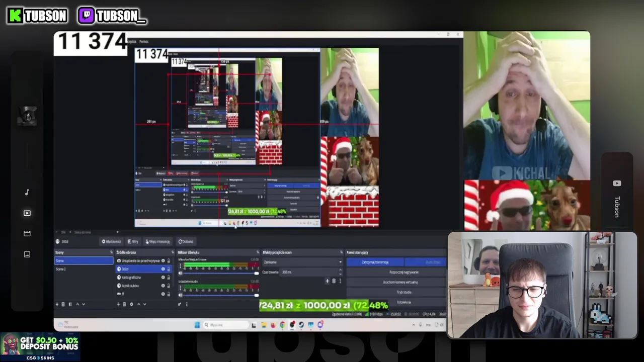The width and height of the screenshot is (644, 362).
Task: Click the Właściwości source toolbar button
Action: (111, 241)
